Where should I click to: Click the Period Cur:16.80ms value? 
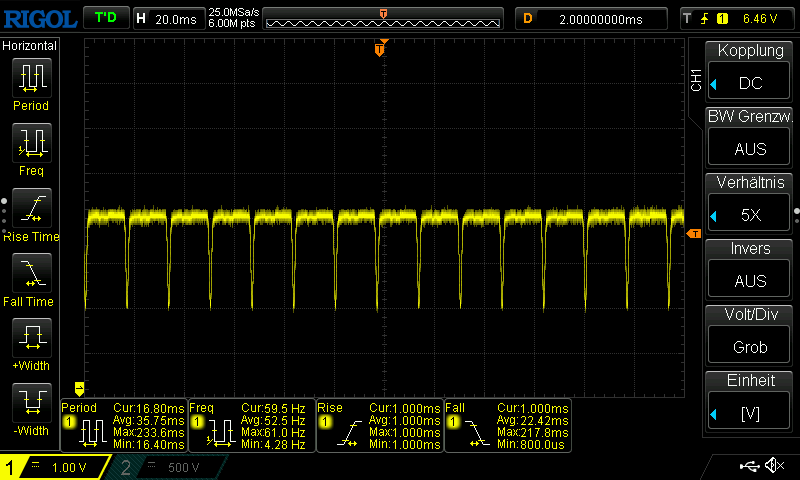(x=148, y=409)
